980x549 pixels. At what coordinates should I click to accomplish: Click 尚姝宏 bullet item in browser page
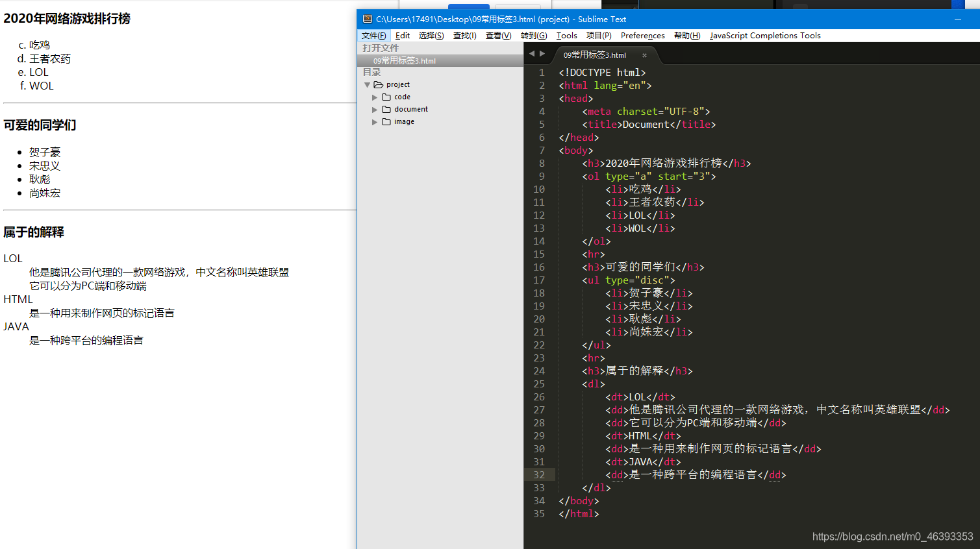(x=45, y=193)
